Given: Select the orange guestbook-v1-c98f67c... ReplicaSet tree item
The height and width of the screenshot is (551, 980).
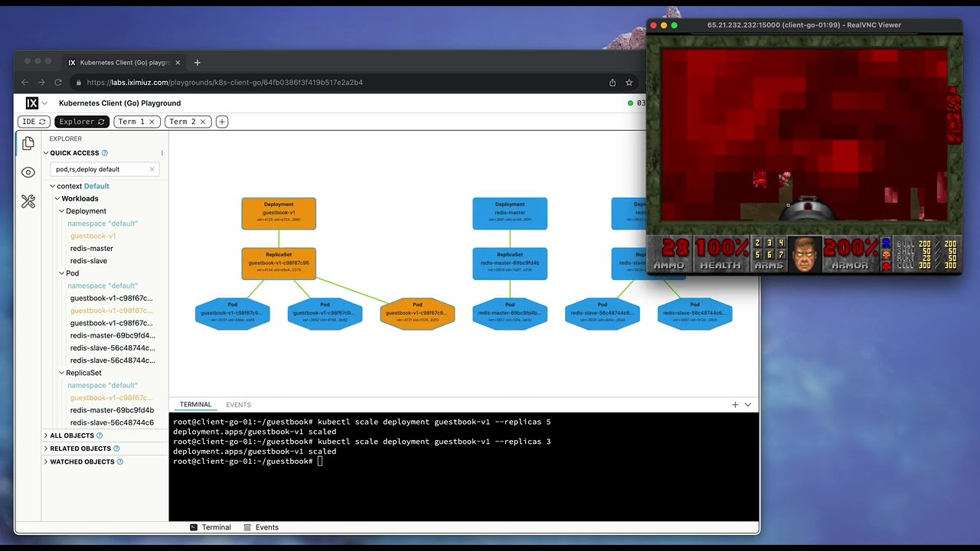Looking at the screenshot, I should pyautogui.click(x=111, y=398).
